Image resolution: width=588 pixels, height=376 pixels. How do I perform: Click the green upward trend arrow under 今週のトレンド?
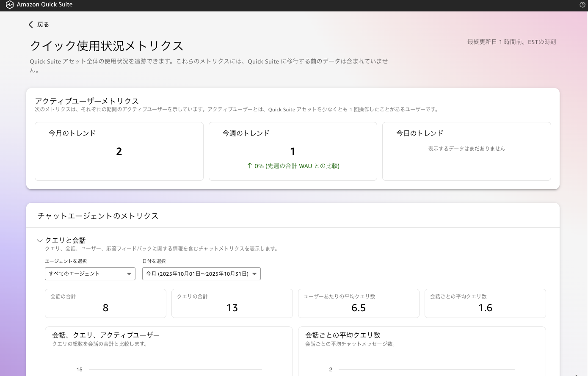(x=250, y=166)
